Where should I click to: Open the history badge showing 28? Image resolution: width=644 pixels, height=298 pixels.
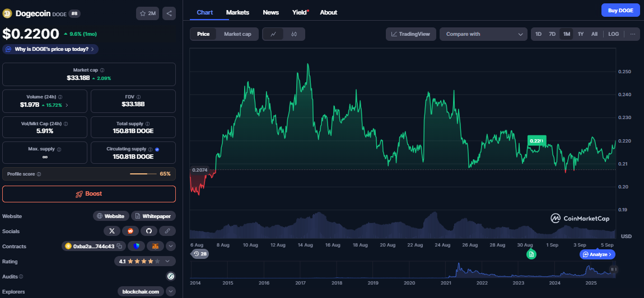pos(200,254)
